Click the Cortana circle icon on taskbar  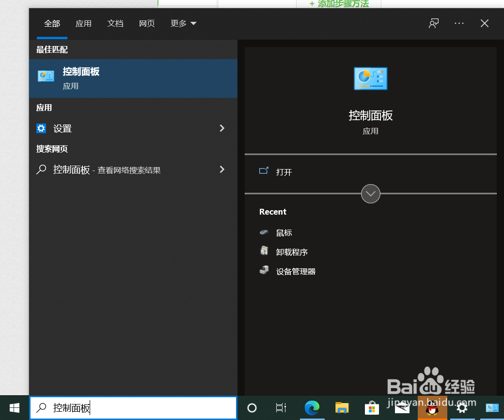(x=252, y=408)
